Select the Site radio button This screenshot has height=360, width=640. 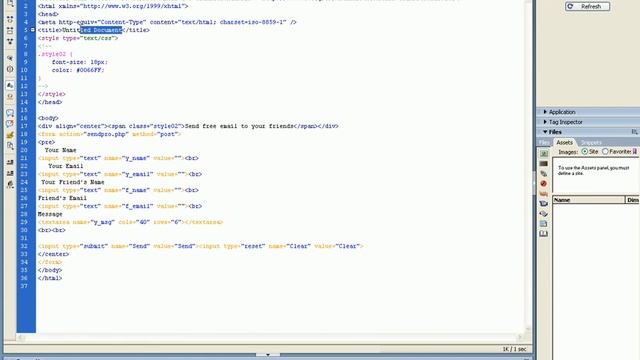tap(584, 151)
